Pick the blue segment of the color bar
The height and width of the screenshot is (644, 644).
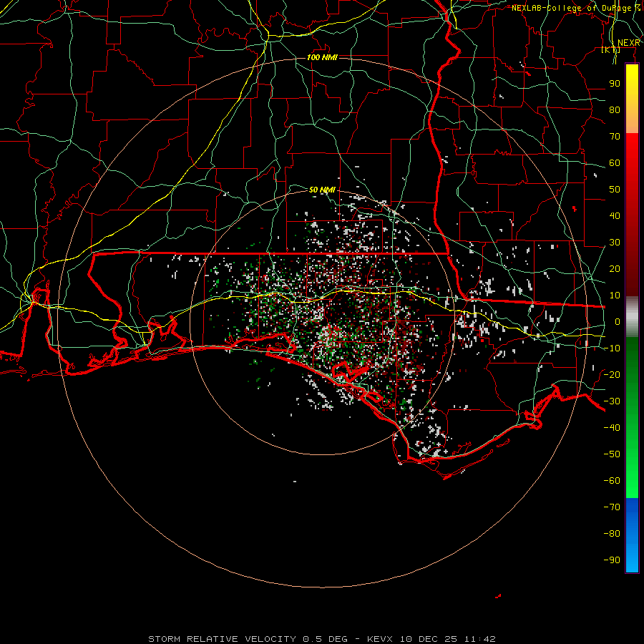pyautogui.click(x=632, y=535)
